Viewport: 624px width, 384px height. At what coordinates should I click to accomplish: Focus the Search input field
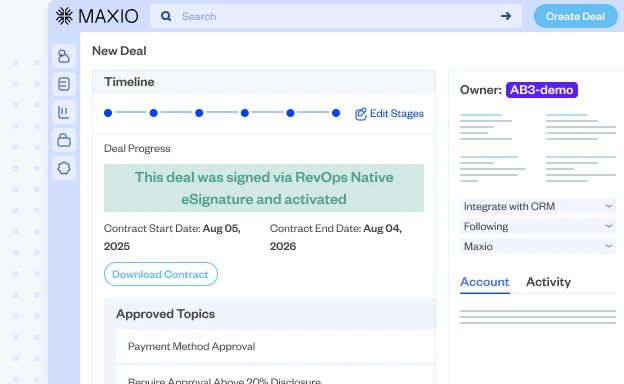tap(335, 16)
